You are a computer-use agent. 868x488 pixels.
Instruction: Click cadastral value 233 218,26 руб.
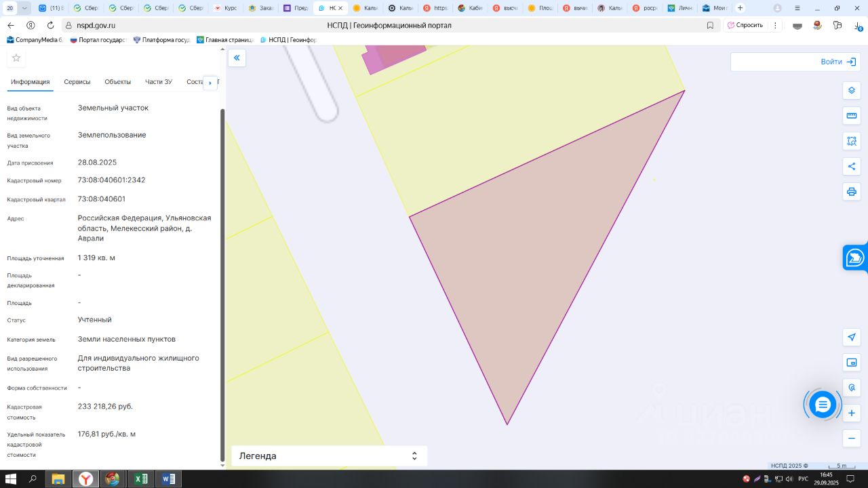pos(105,407)
